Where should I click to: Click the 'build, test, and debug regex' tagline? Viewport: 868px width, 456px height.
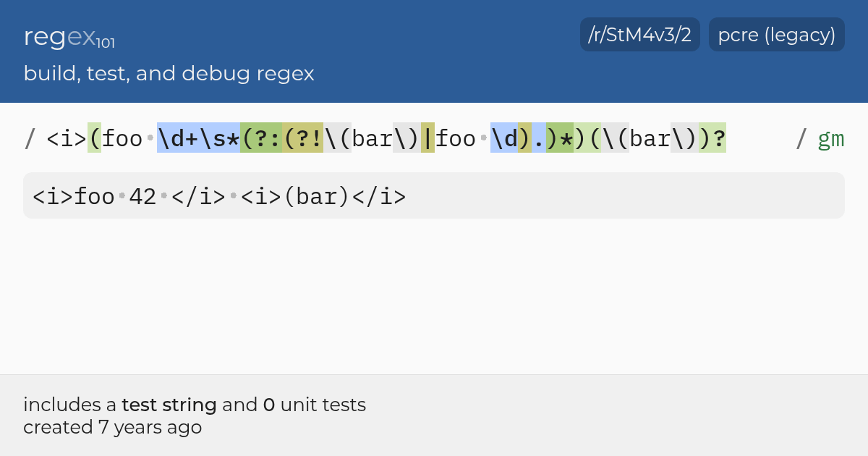point(169,74)
